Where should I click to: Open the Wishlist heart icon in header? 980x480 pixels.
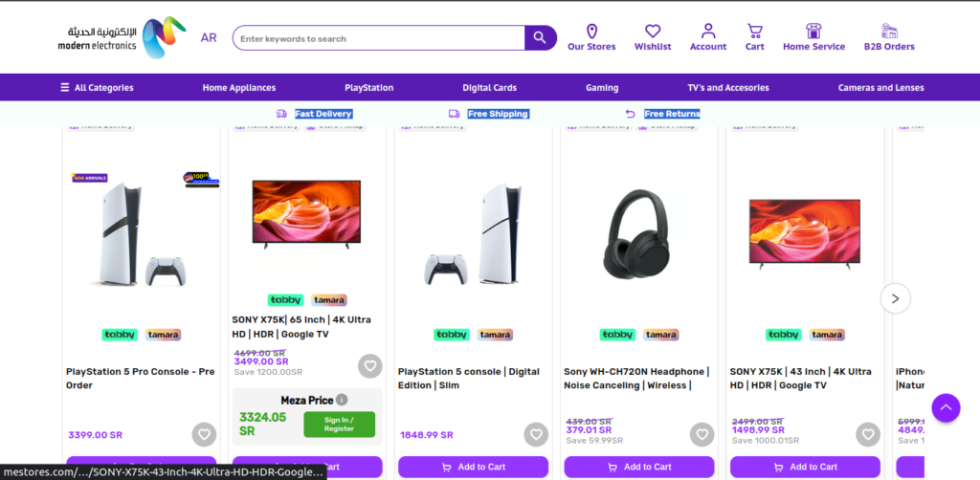coord(653,32)
